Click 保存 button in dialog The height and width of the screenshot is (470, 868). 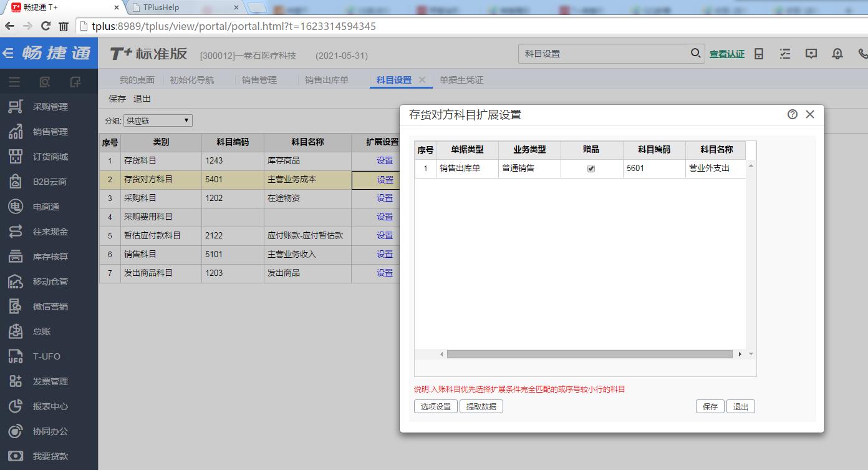710,406
